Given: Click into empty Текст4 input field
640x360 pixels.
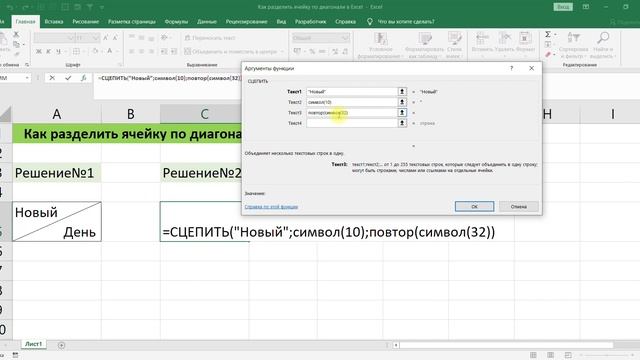Looking at the screenshot, I should click(352, 123).
